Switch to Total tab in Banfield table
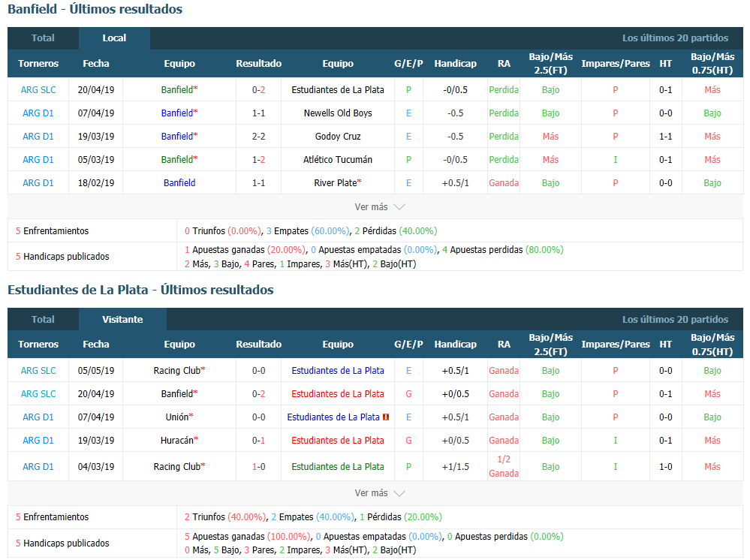The image size is (750, 560). (43, 38)
